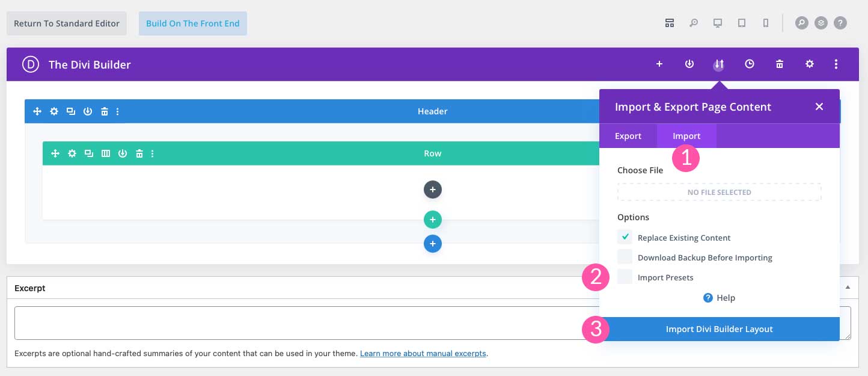Open the manual excerpts help link
This screenshot has width=868, height=376.
coord(423,353)
